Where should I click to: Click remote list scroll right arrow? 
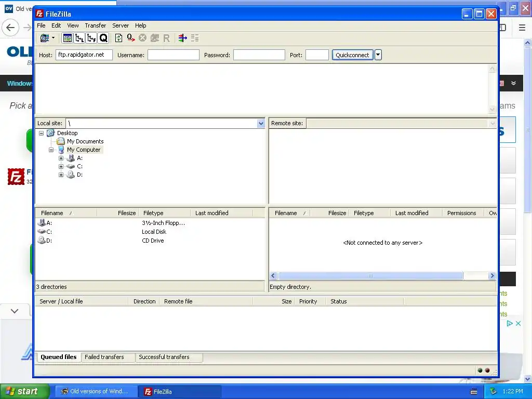pos(493,276)
